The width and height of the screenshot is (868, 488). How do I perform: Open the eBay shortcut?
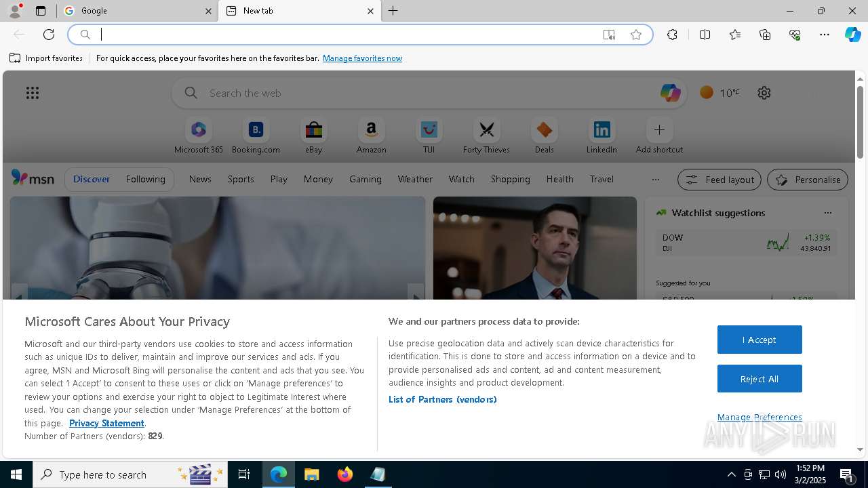(313, 136)
